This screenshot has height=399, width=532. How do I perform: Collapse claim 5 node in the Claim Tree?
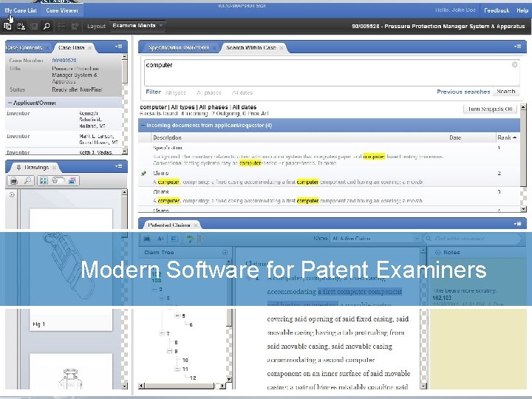[x=177, y=316]
